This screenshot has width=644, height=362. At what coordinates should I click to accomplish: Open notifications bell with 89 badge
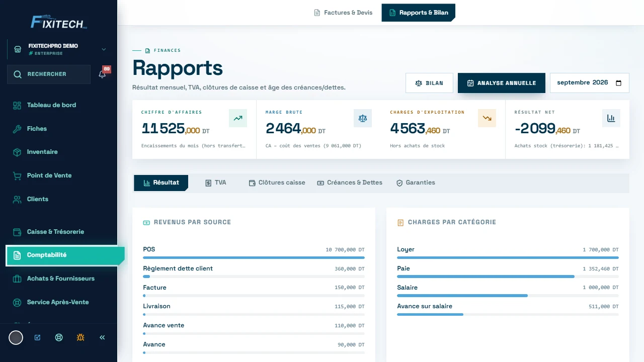coord(102,74)
